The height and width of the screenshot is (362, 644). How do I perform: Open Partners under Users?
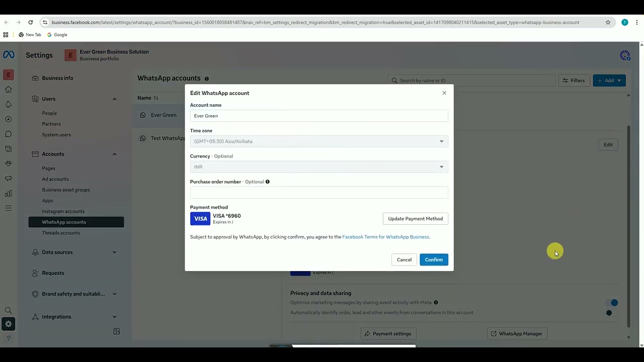pos(51,124)
